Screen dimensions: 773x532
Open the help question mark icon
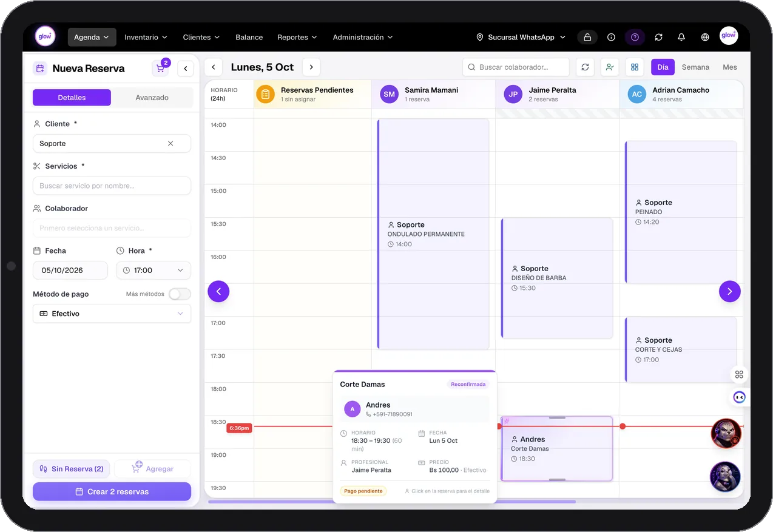(635, 37)
